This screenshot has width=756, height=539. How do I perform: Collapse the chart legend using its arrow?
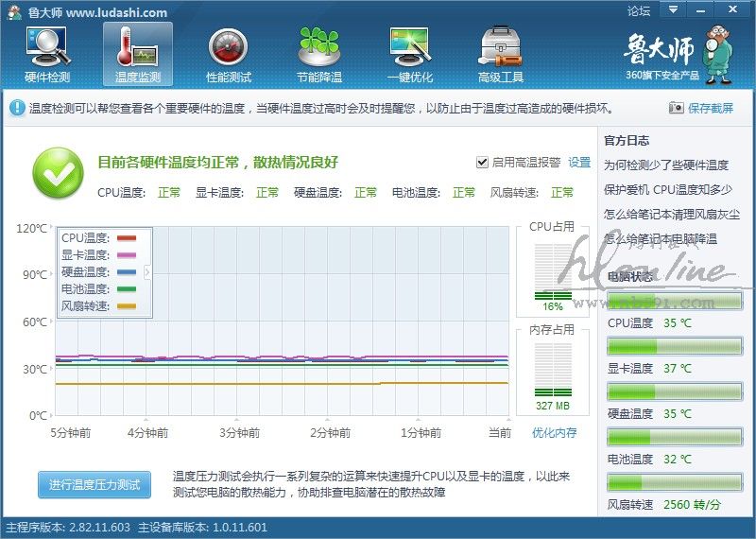[146, 272]
